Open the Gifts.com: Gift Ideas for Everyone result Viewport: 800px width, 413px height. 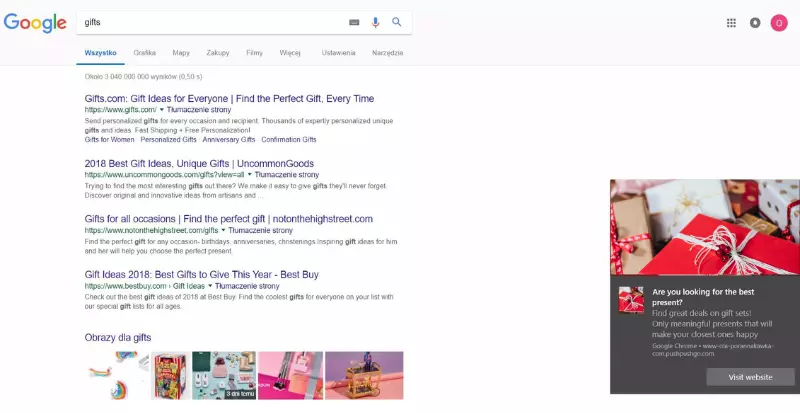[229, 99]
